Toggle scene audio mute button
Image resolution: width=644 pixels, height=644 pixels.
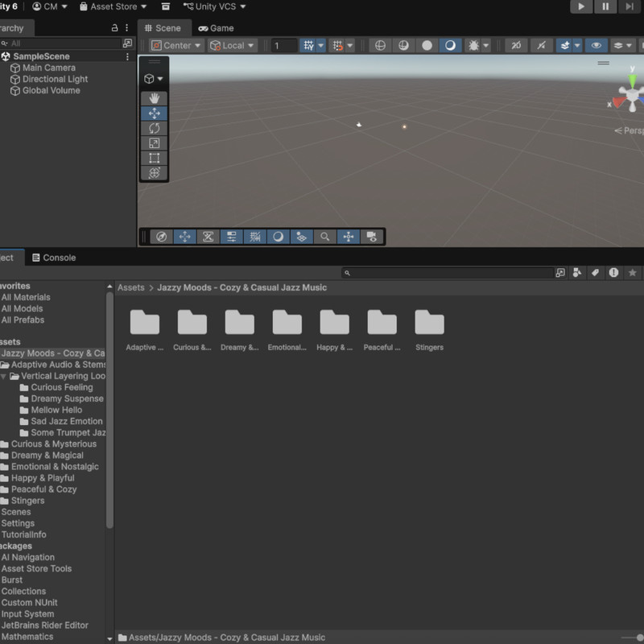542,46
